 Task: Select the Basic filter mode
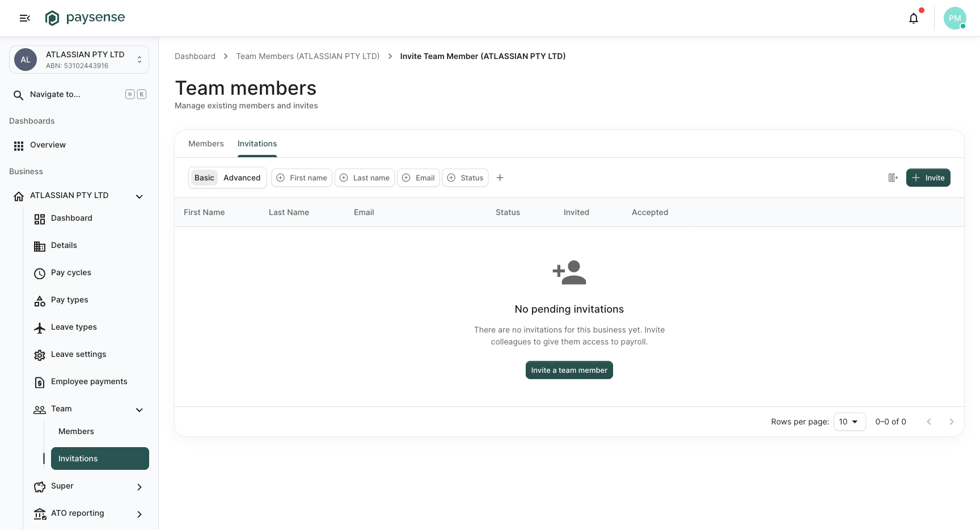(204, 178)
